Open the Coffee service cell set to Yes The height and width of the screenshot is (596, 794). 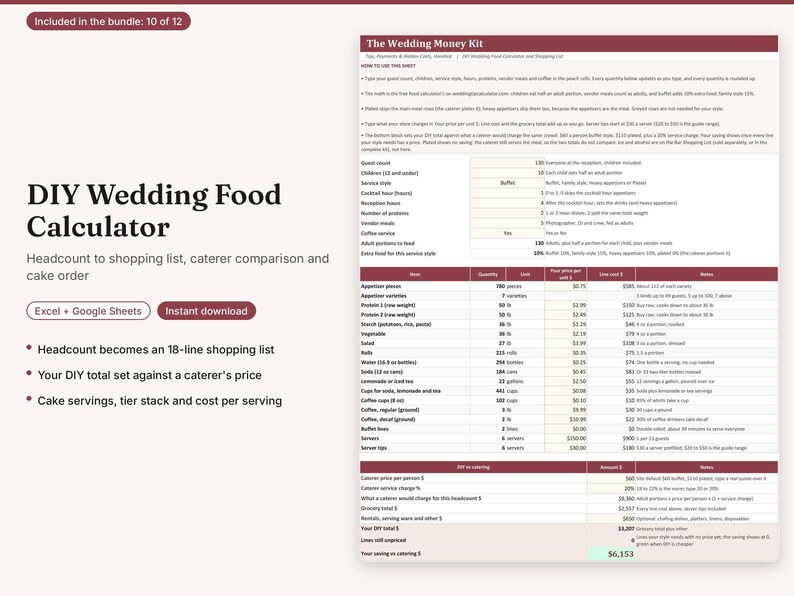[507, 233]
